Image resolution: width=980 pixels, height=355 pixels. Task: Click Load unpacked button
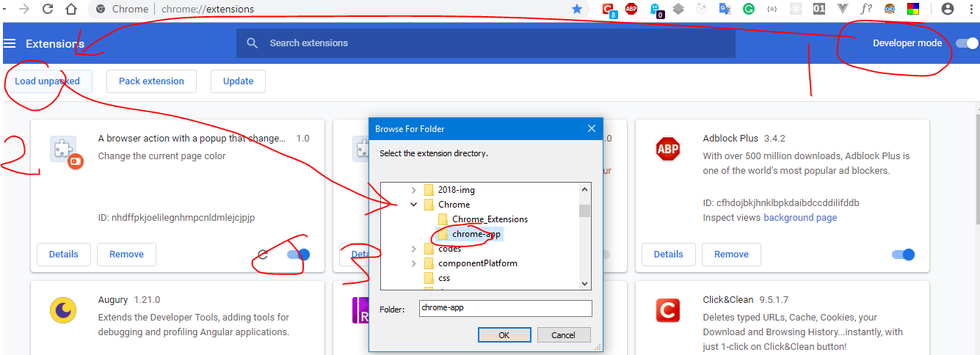48,81
